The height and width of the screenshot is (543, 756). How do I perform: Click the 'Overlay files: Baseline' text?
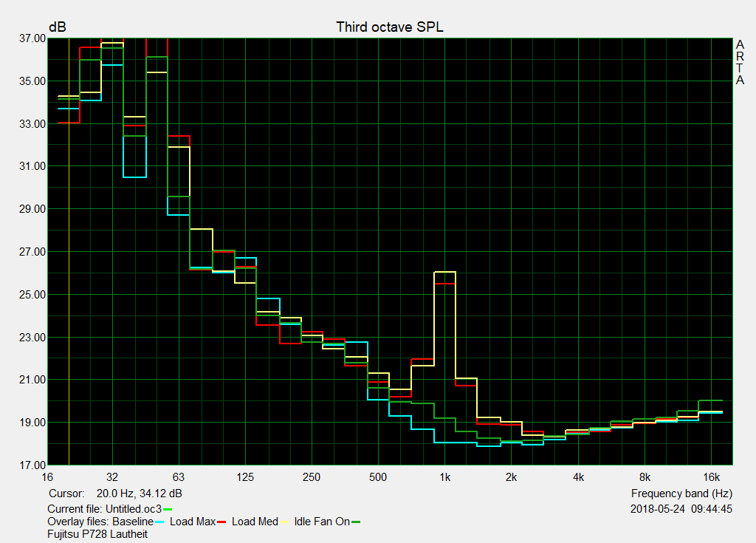[100, 522]
